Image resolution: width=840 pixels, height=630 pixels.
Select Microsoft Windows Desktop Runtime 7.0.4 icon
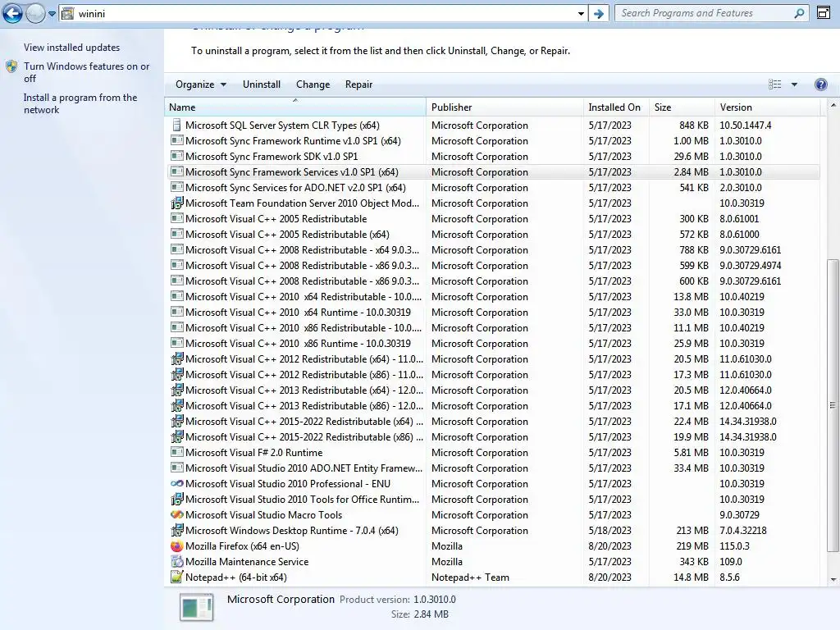click(177, 531)
